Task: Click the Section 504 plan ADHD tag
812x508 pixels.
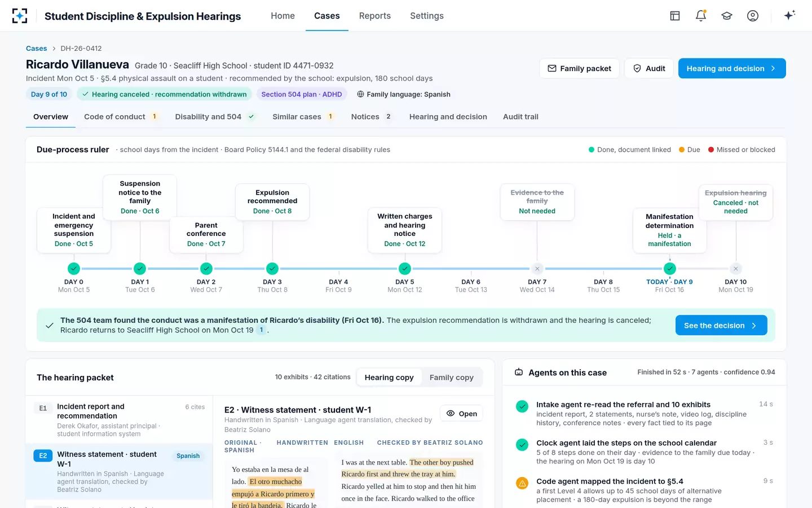Action: click(x=302, y=94)
